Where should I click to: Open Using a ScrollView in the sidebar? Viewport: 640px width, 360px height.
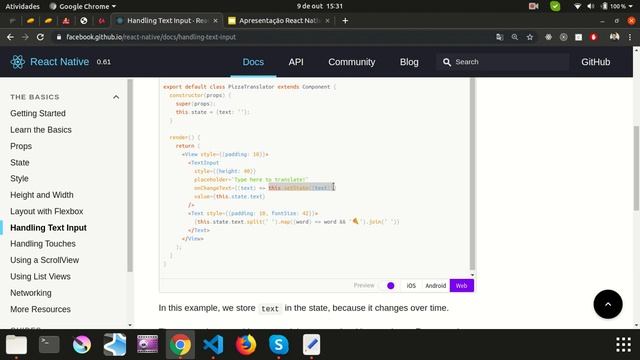[44, 260]
